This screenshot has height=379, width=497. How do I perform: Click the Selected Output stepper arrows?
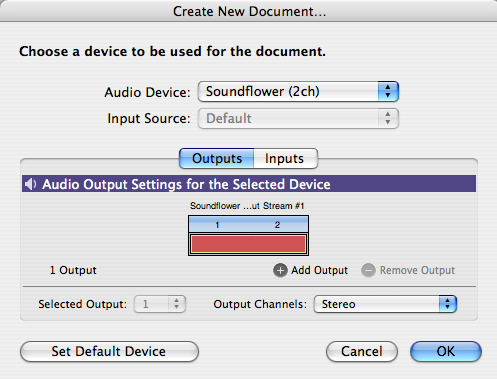coord(176,304)
